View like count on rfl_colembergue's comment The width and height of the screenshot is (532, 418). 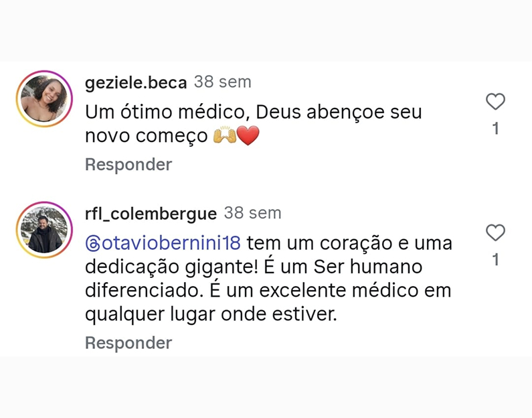pos(495,260)
